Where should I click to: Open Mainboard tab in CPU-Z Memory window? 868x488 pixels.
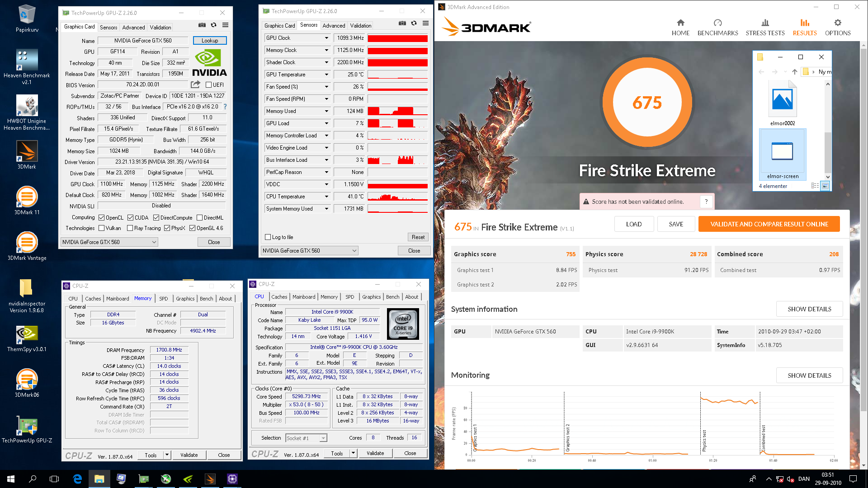click(x=118, y=299)
